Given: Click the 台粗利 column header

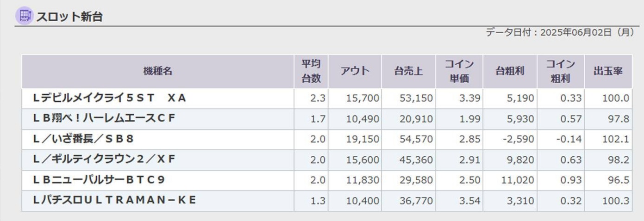Looking at the screenshot, I should 510,71.
